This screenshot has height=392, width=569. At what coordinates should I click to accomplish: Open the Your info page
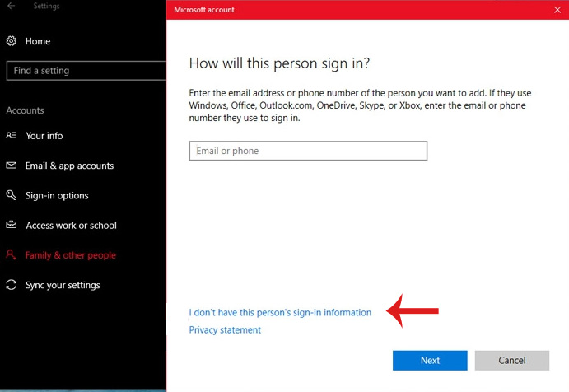[44, 136]
